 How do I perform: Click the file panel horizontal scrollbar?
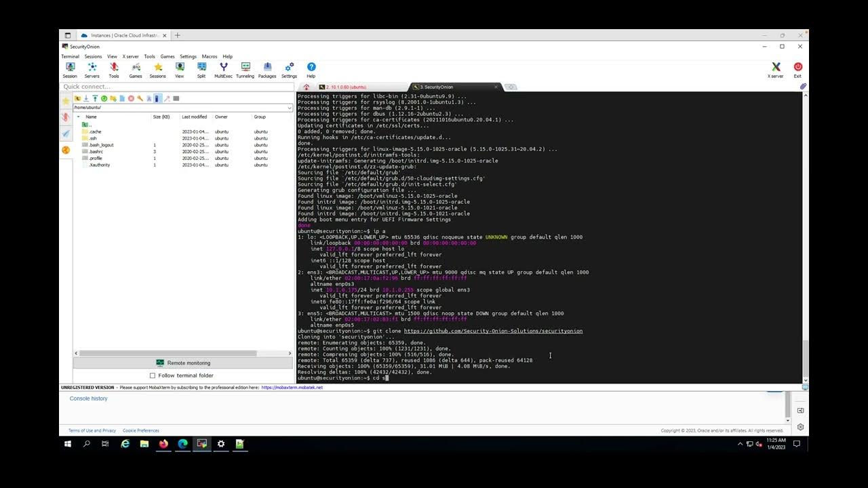[168, 353]
